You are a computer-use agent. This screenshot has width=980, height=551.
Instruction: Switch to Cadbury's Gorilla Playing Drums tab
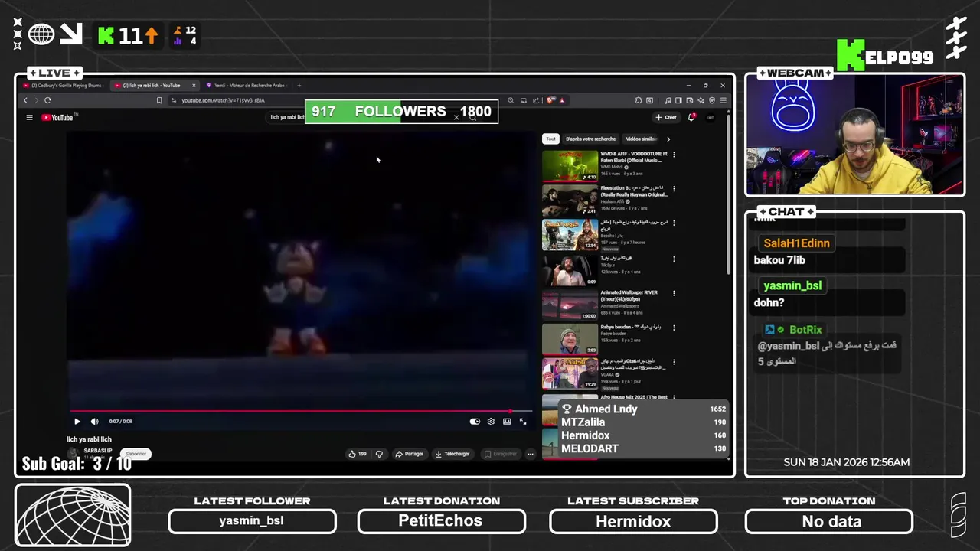click(x=63, y=86)
